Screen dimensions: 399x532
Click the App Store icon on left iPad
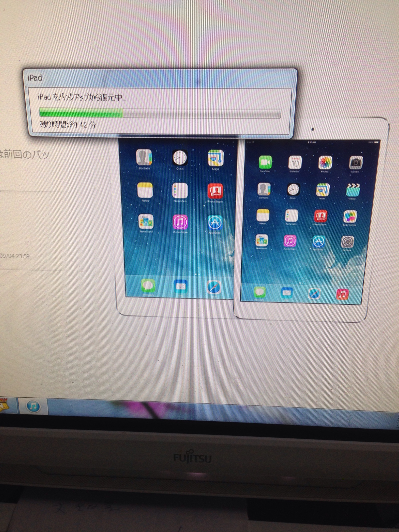pyautogui.click(x=215, y=222)
